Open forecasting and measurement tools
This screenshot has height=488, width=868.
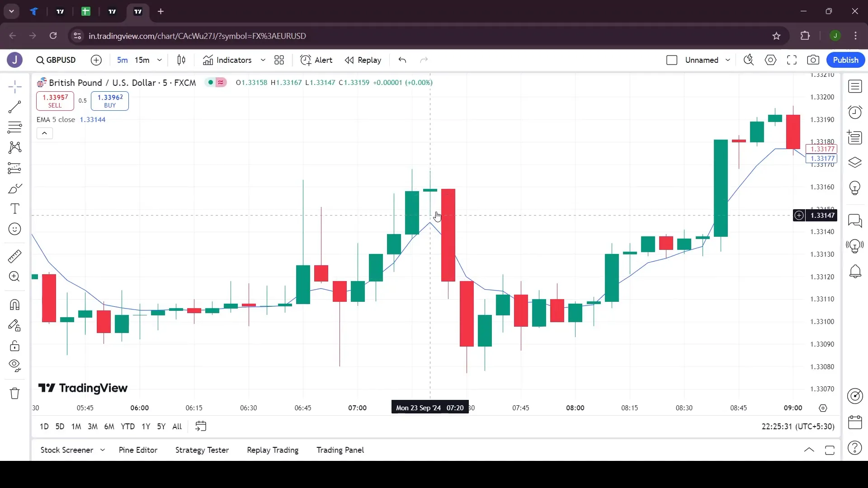point(14,168)
